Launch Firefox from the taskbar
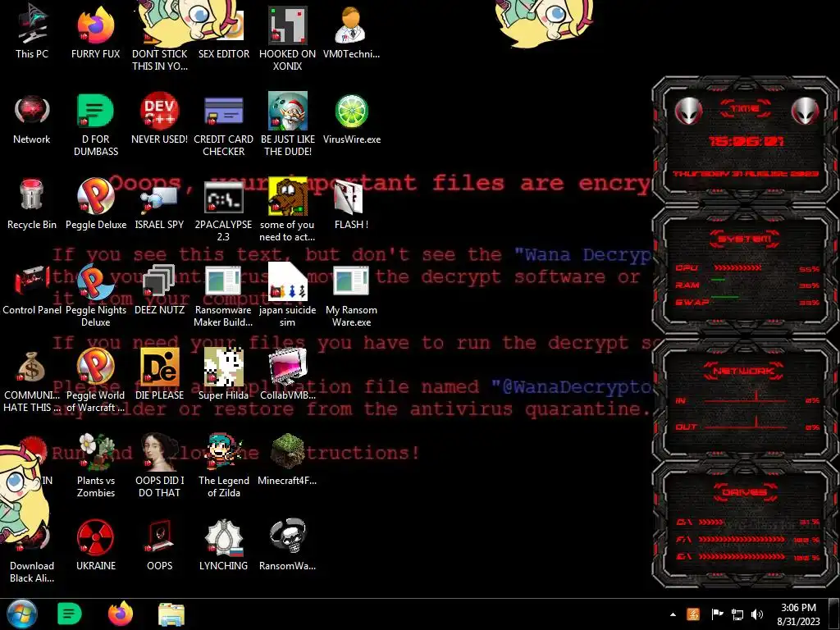Viewport: 840px width, 630px height. pos(121,614)
